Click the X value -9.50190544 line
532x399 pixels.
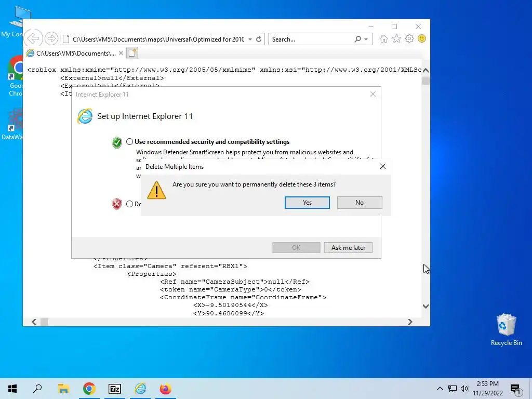(x=230, y=305)
